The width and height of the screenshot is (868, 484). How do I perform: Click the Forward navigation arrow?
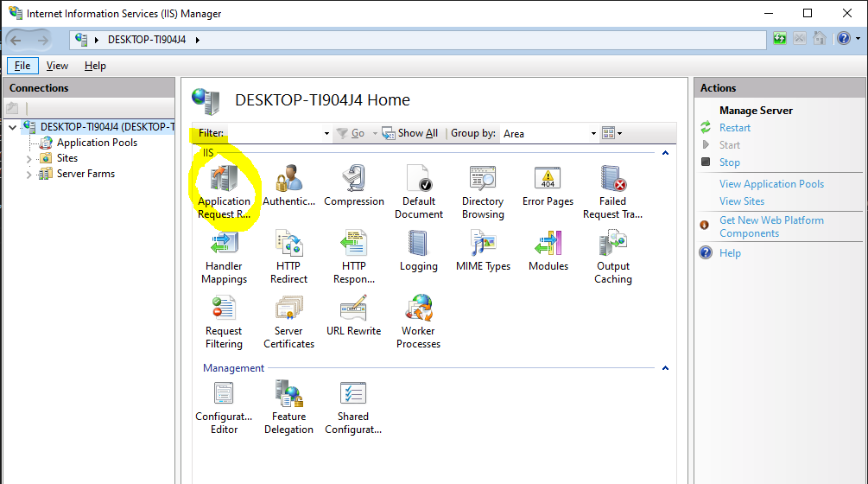pyautogui.click(x=42, y=40)
